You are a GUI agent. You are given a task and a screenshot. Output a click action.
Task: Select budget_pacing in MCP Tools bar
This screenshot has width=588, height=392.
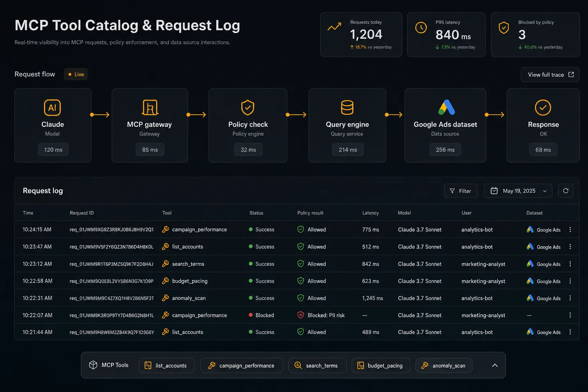pos(381,366)
